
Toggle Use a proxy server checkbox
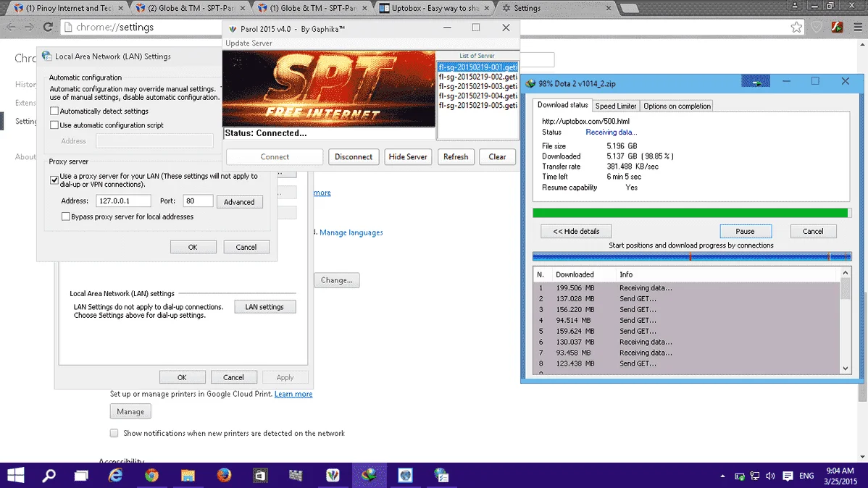[x=54, y=180]
